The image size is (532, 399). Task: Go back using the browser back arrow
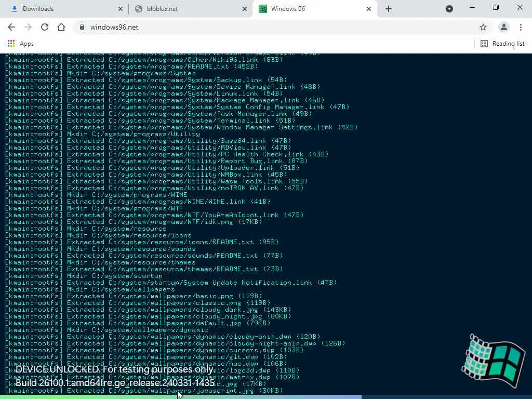(x=11, y=27)
